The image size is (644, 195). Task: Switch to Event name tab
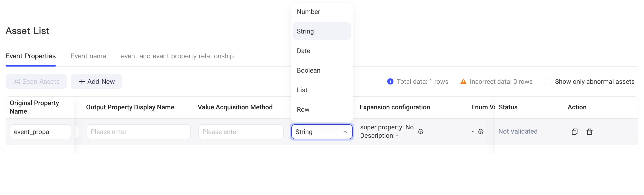[x=88, y=56]
